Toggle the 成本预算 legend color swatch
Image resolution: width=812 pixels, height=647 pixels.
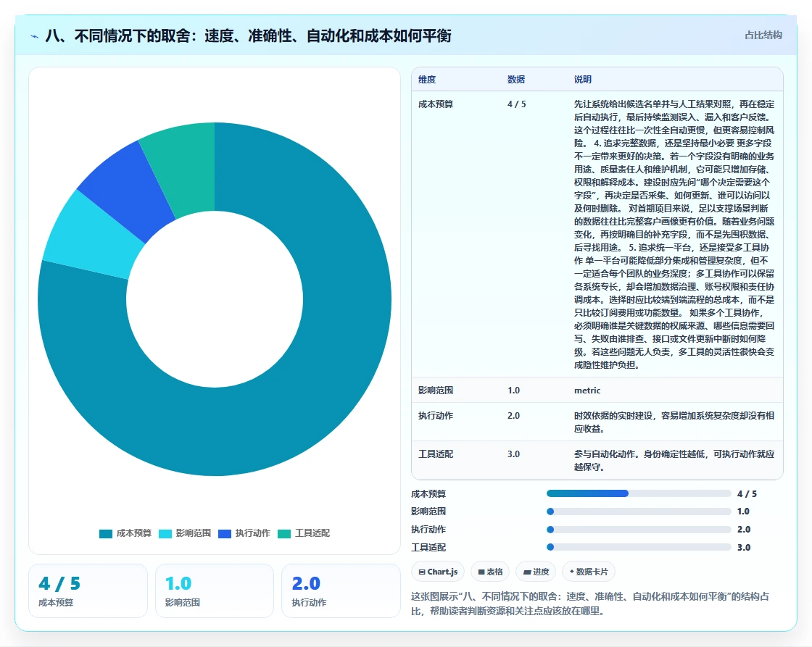point(106,534)
